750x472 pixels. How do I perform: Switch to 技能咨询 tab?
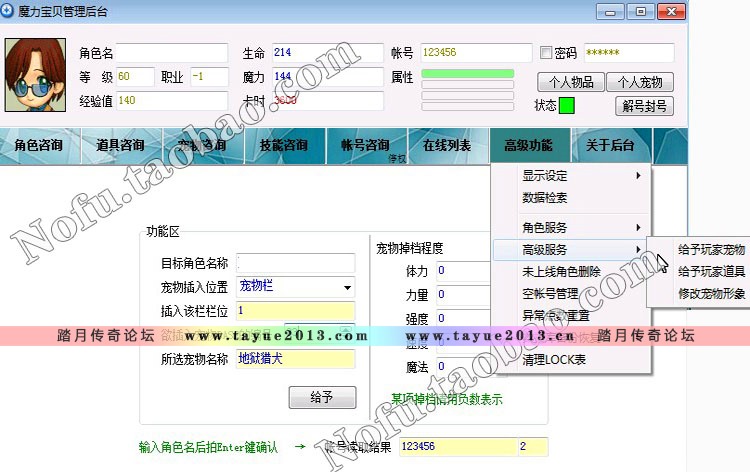pyautogui.click(x=284, y=145)
